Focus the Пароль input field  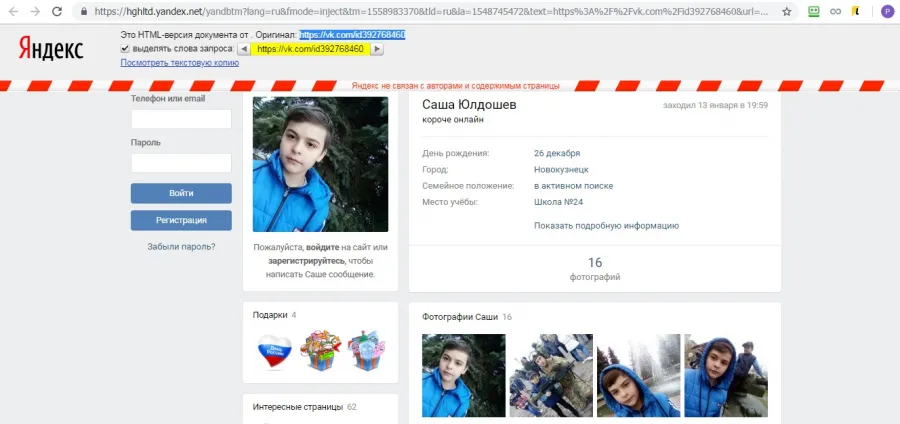[x=181, y=163]
